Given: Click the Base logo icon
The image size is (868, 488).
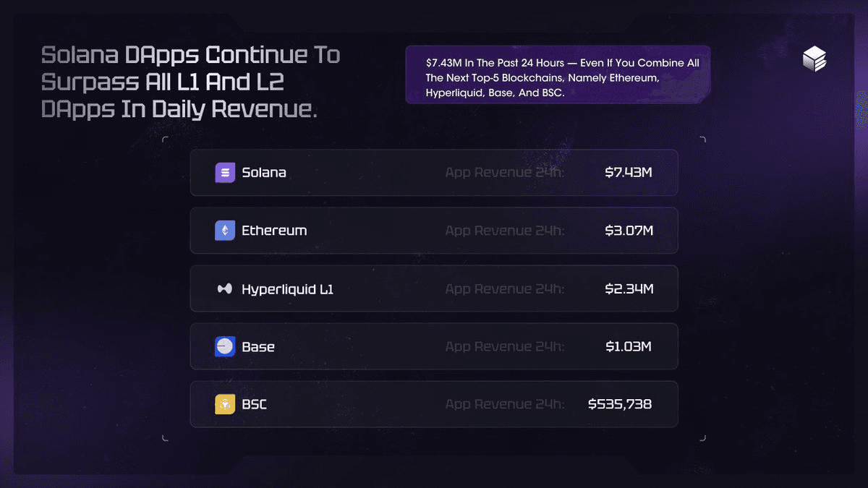Looking at the screenshot, I should click(225, 346).
